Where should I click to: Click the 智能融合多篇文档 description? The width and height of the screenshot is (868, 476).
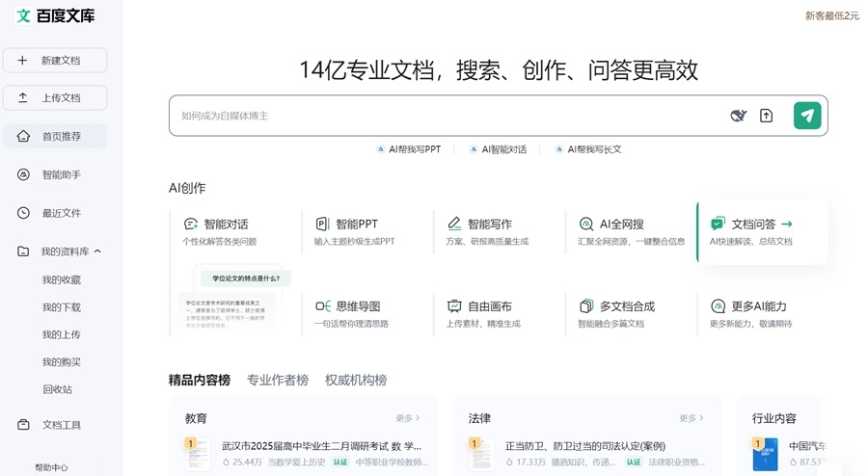611,324
